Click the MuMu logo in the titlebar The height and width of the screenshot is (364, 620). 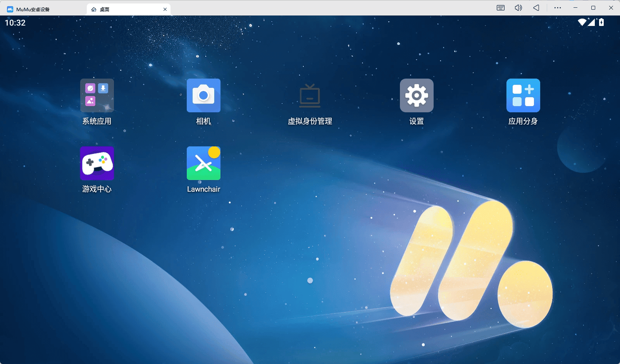(x=9, y=9)
